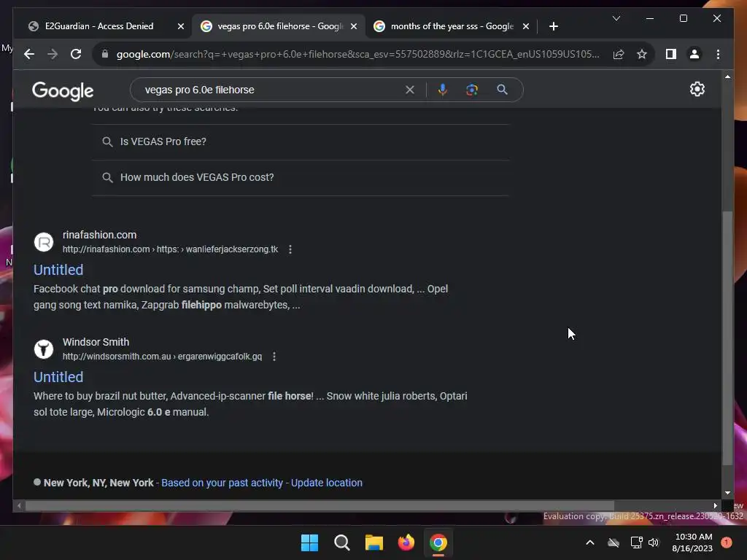Click the scroll up arrow
This screenshot has height=560, width=747.
pos(727,76)
